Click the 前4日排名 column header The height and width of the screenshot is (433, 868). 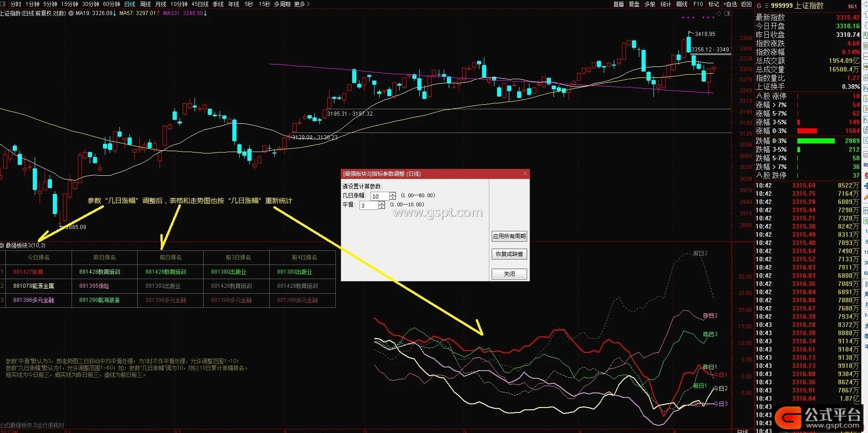click(303, 257)
